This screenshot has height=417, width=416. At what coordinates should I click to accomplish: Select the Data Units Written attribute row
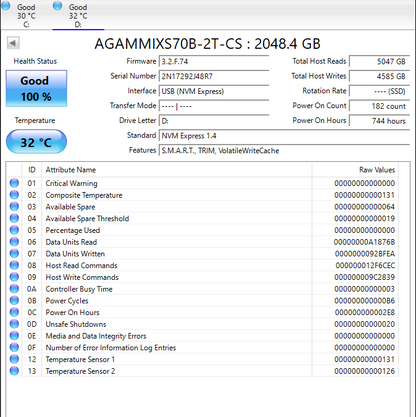tap(203, 254)
